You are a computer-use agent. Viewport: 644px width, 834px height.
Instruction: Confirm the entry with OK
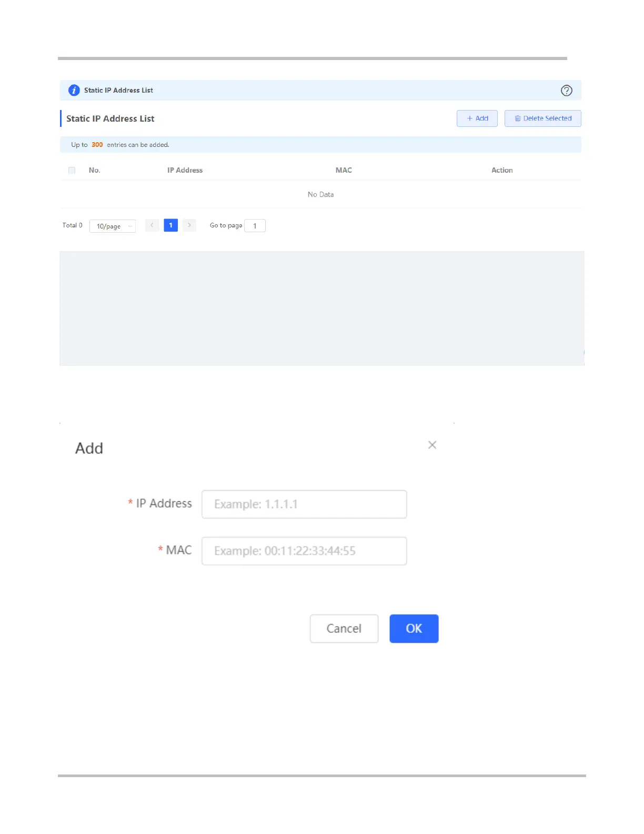(414, 629)
